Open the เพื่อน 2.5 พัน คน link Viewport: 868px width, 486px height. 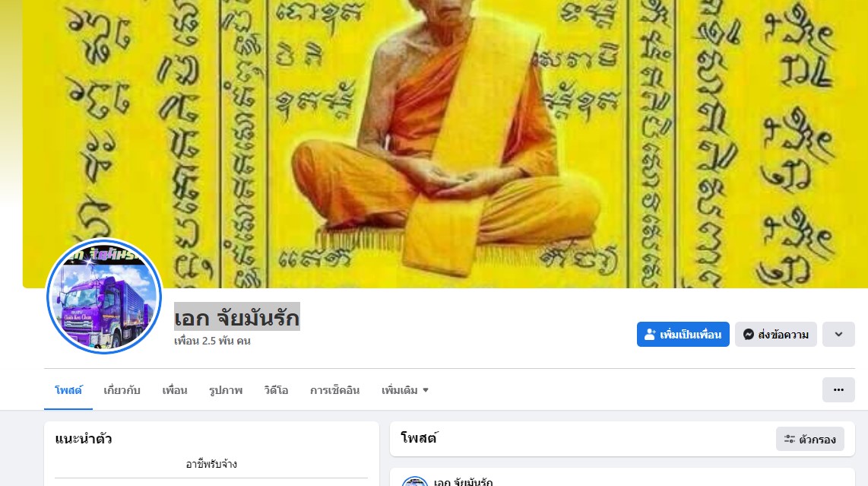pos(212,341)
